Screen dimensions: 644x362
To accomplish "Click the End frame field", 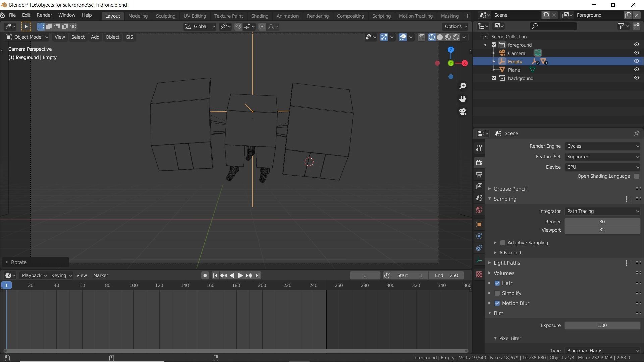I will pyautogui.click(x=446, y=276).
